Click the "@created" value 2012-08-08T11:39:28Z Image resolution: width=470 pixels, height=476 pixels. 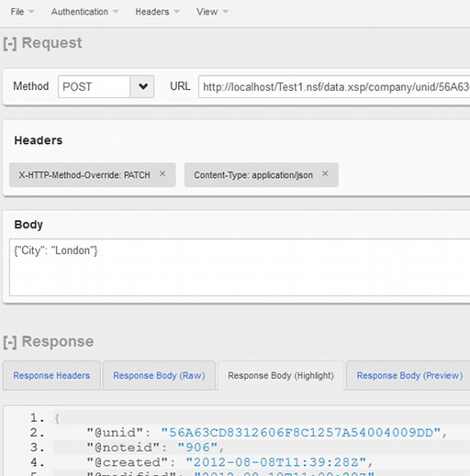(275, 462)
